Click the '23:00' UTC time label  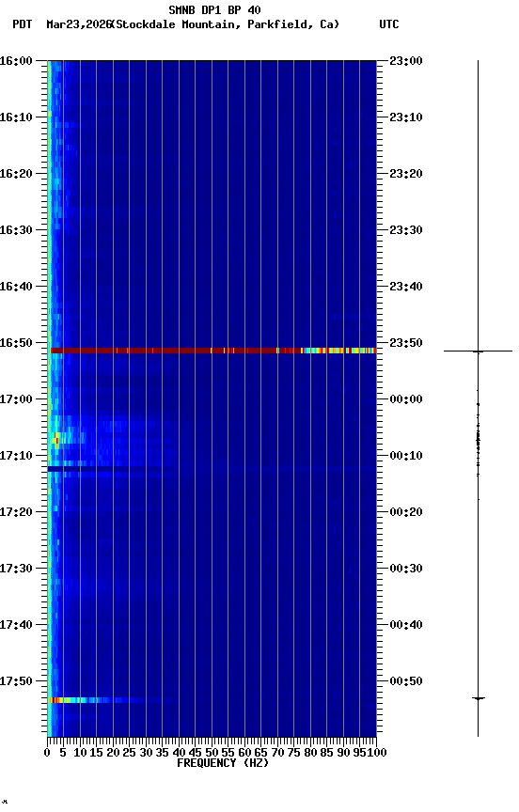(x=406, y=61)
